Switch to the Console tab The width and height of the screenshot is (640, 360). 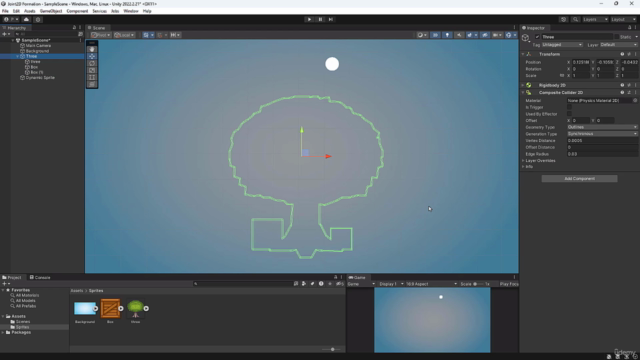coord(40,277)
